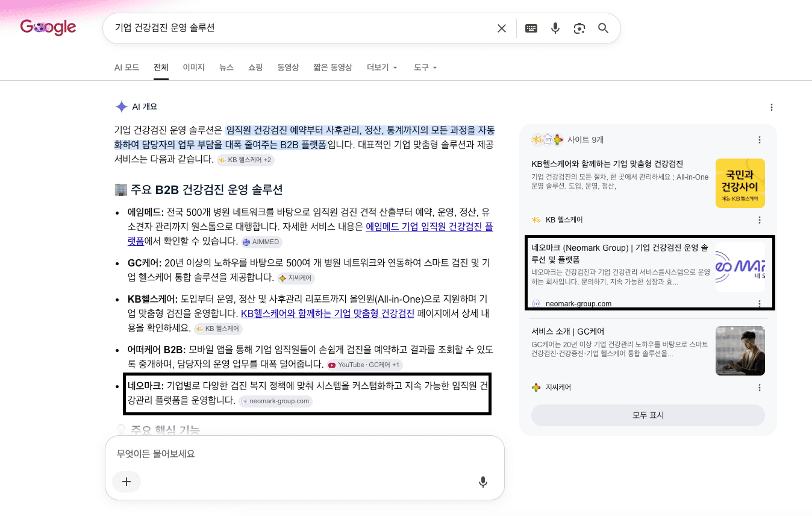Open more options for KB 헬스케어 source
The width and height of the screenshot is (812, 516).
760,220
